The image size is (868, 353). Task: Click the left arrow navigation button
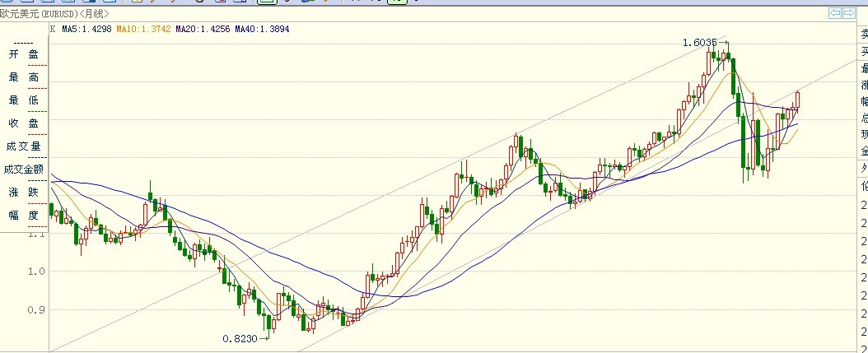pos(835,13)
